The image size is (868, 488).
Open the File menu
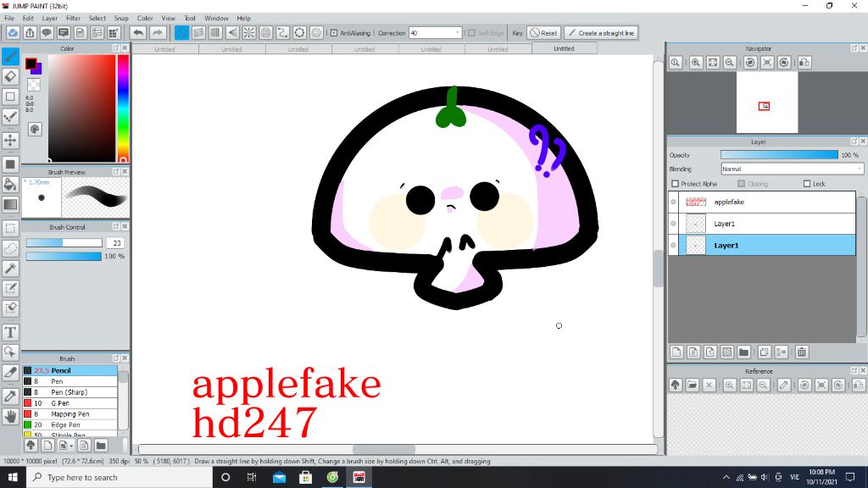click(9, 19)
